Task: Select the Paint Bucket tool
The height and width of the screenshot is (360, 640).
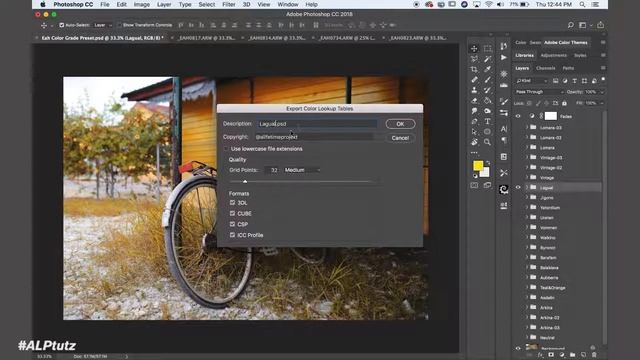Action: pyautogui.click(x=487, y=100)
